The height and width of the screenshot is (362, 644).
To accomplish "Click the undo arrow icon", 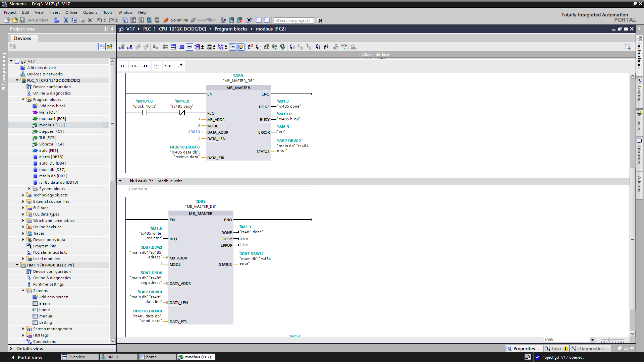I will coord(99,20).
